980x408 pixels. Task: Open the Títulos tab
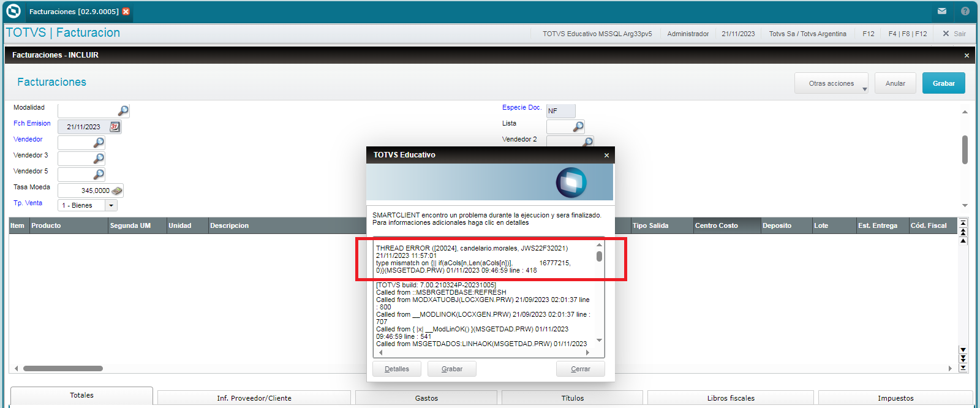[573, 398]
